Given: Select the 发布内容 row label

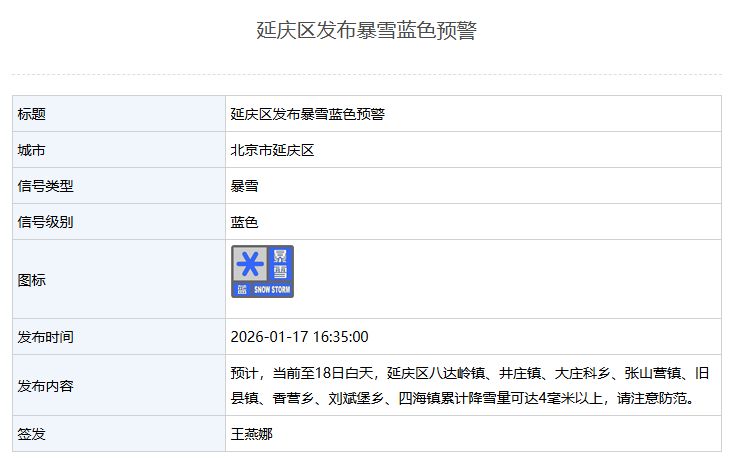Looking at the screenshot, I should 46,386.
